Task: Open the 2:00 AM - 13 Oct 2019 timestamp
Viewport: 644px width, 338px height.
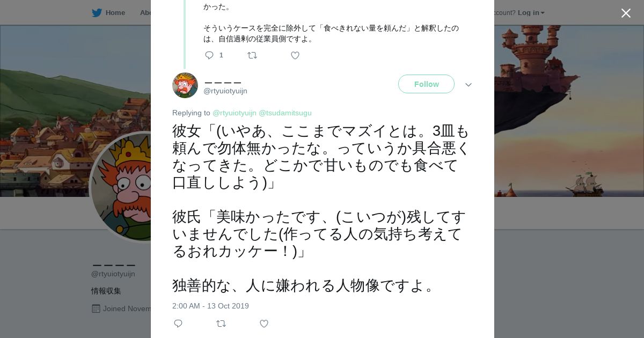Action: tap(210, 306)
